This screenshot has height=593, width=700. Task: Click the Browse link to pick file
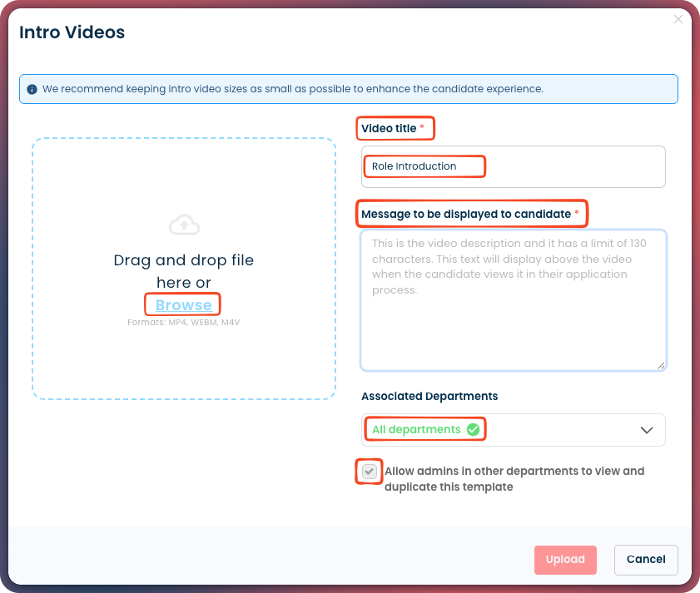183,304
